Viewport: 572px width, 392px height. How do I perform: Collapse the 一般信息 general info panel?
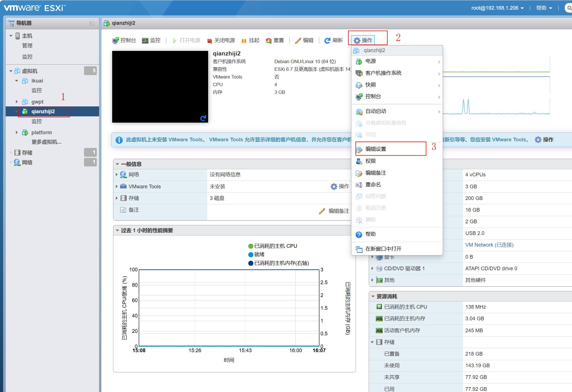[117, 164]
